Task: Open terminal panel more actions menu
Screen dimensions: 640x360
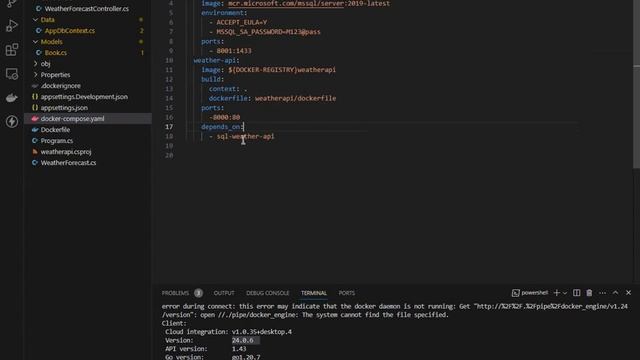Action: click(602, 293)
